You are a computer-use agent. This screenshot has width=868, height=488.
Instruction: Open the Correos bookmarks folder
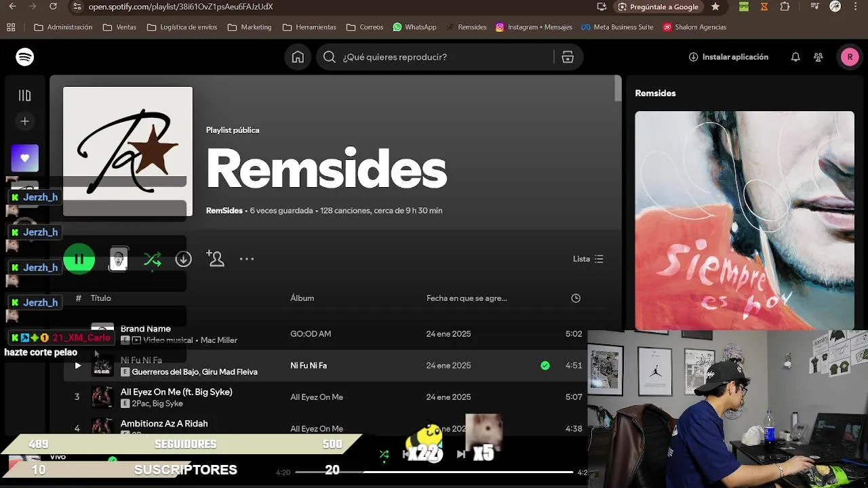(365, 27)
